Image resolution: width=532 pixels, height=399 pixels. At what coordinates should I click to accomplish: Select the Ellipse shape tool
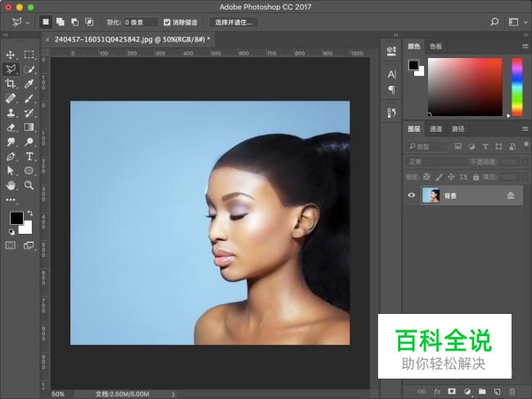pos(29,171)
